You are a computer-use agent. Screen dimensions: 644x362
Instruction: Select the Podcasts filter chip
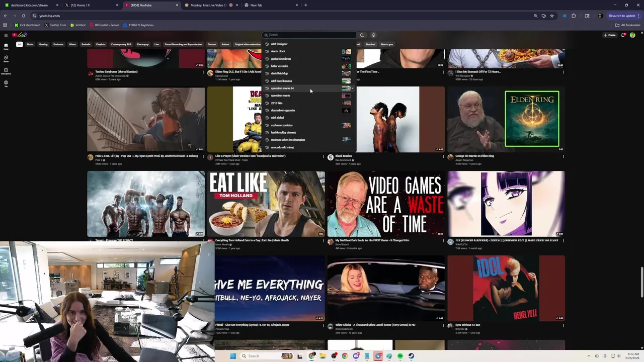click(x=58, y=44)
